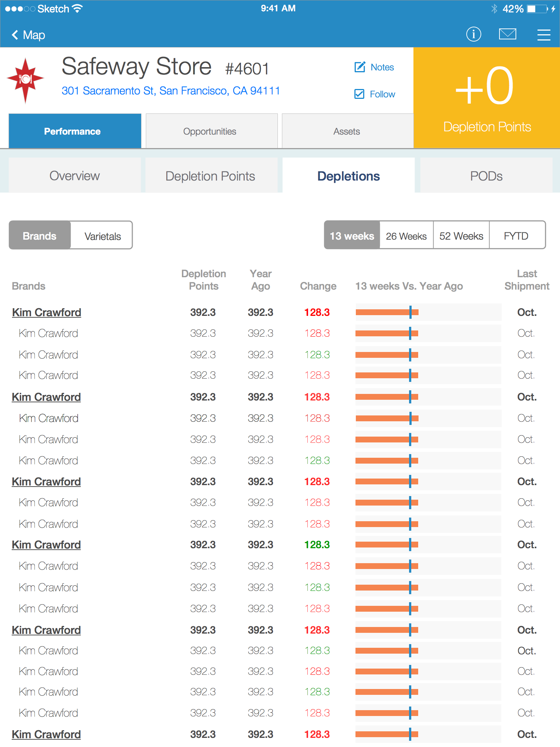Tap the Brands column header
The height and width of the screenshot is (747, 560).
point(28,286)
